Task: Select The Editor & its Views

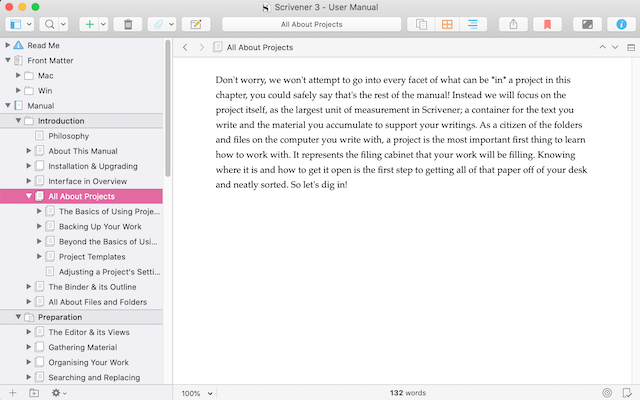Action: click(89, 332)
